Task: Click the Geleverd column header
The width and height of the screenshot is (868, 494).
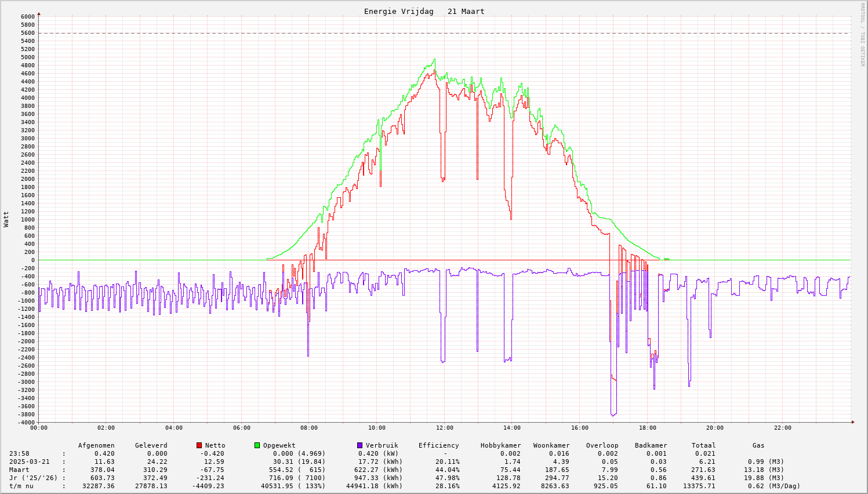Action: 151,445
